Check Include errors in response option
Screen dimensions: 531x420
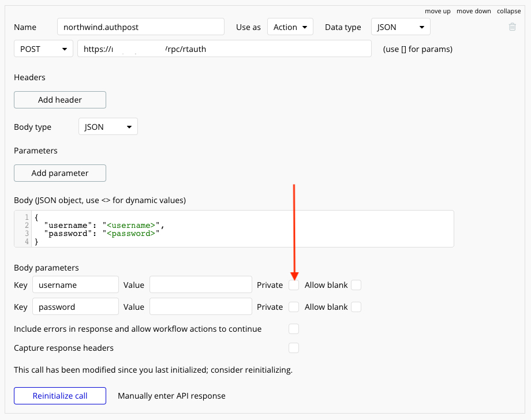click(x=294, y=329)
